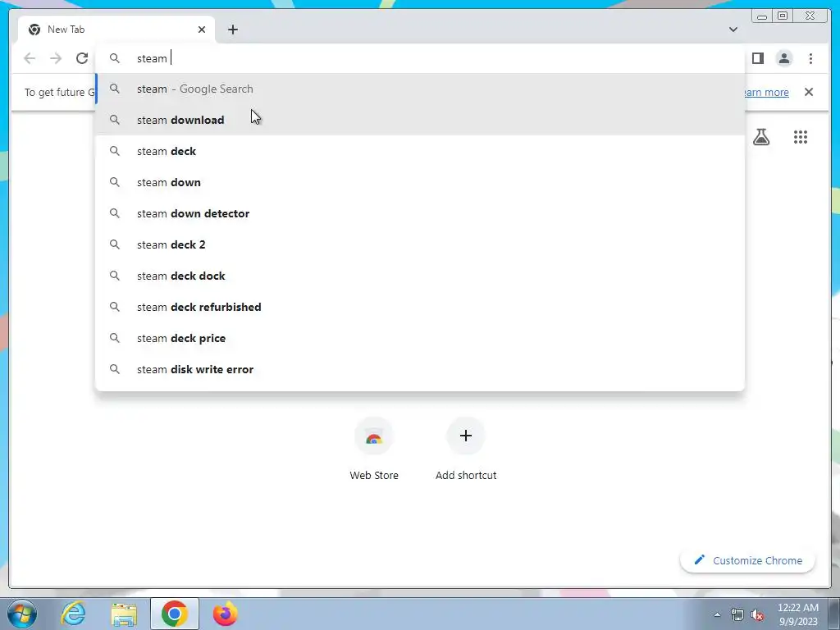This screenshot has width=840, height=630.
Task: Choose 'steam deck' suggestion
Action: click(420, 151)
